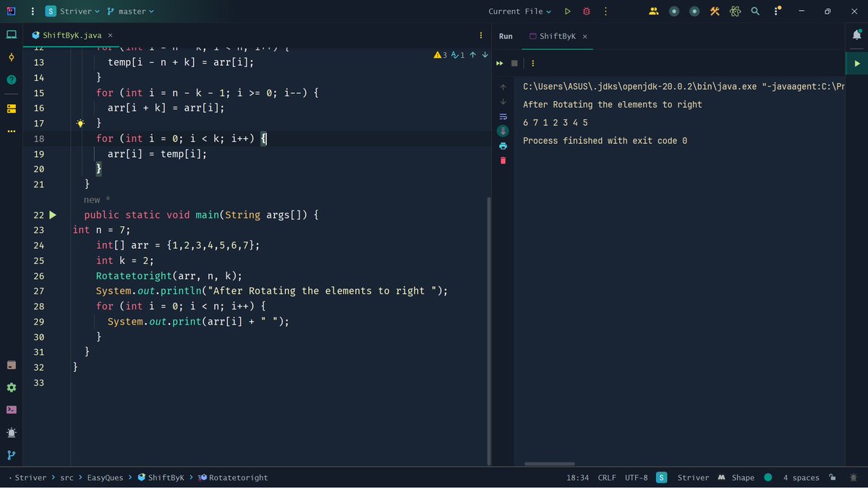Click the EasyQues breadcrumb
The width and height of the screenshot is (868, 488).
pyautogui.click(x=106, y=478)
